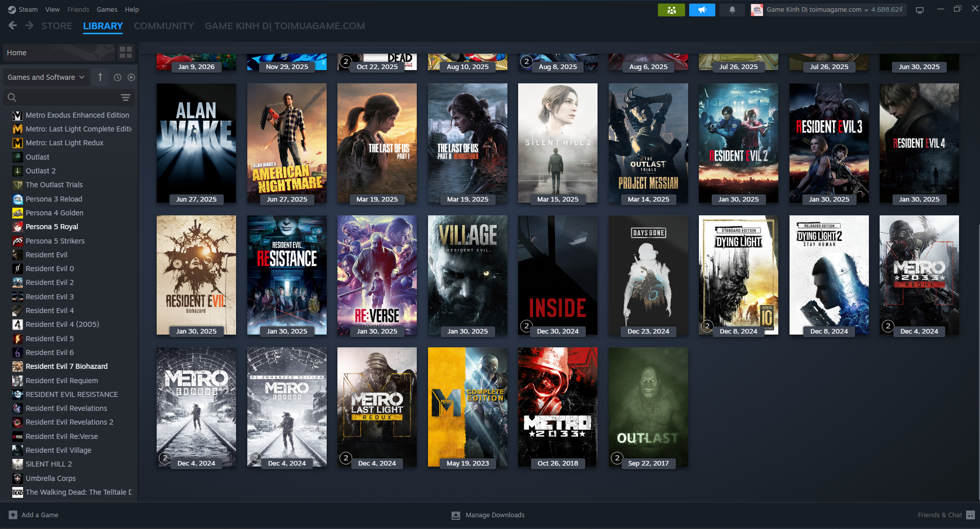Image resolution: width=980 pixels, height=529 pixels.
Task: Click the back navigation arrow
Action: (x=13, y=26)
